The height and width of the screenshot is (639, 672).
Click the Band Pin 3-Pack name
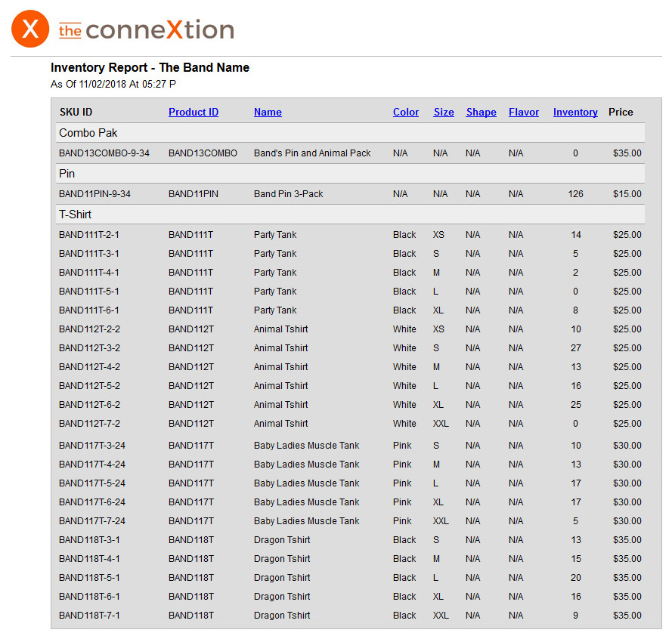coord(289,194)
